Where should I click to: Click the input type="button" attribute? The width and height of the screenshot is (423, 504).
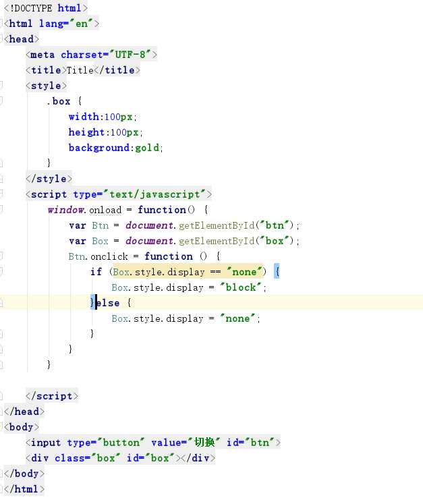(106, 443)
